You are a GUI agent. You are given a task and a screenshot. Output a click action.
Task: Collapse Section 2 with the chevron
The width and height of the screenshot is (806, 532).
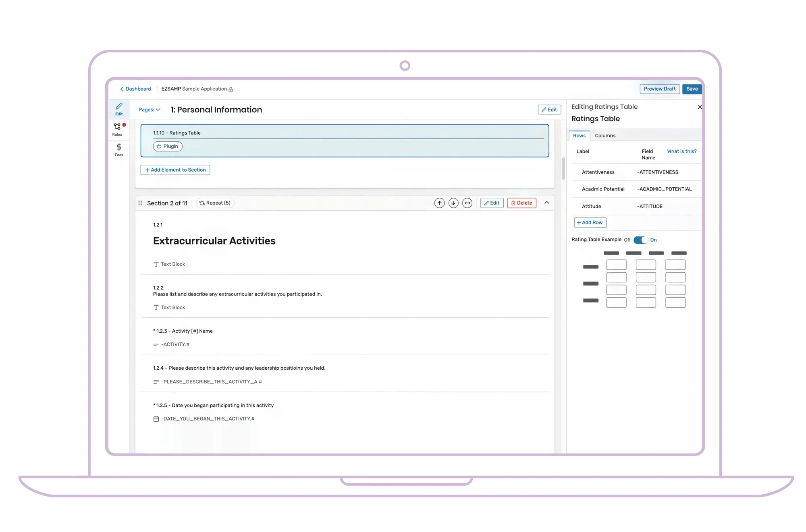click(547, 203)
